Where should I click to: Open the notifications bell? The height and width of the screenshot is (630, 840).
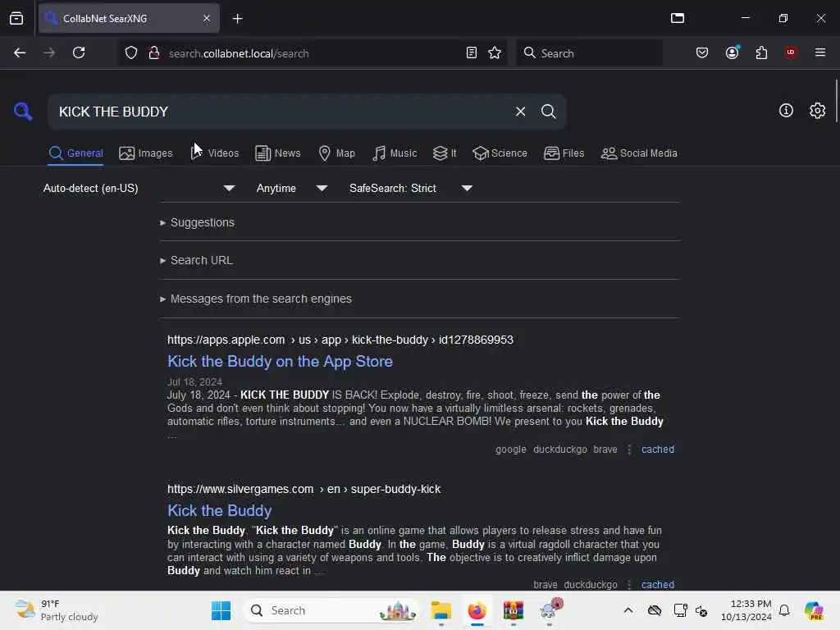(x=784, y=610)
